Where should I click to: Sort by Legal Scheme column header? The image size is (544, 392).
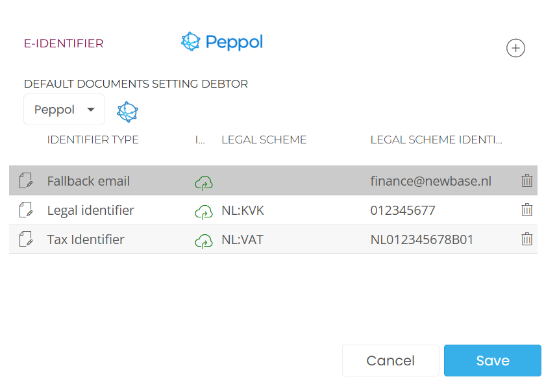tap(264, 140)
